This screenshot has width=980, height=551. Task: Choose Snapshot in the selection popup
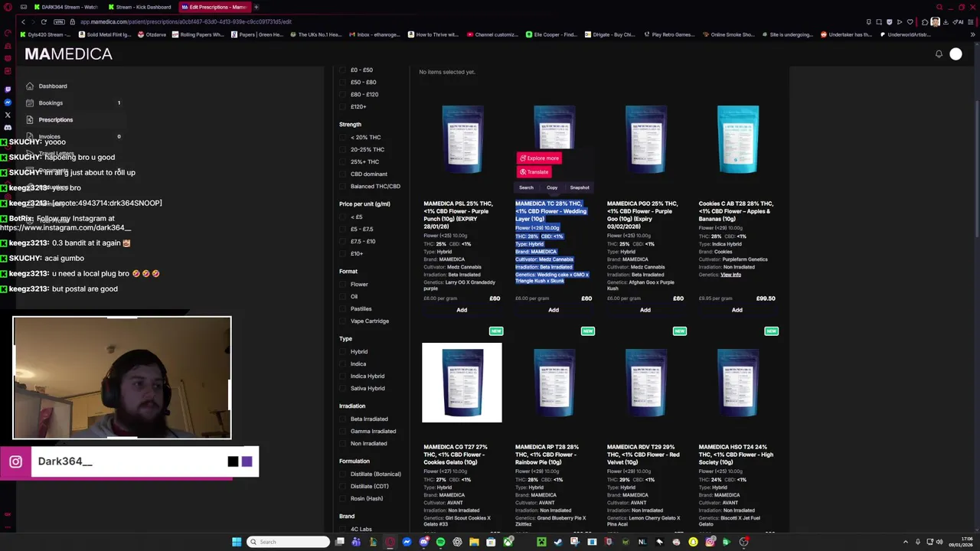click(580, 187)
